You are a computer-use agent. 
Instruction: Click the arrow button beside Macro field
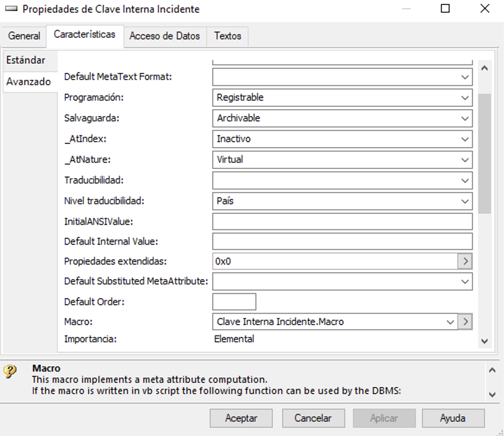465,322
